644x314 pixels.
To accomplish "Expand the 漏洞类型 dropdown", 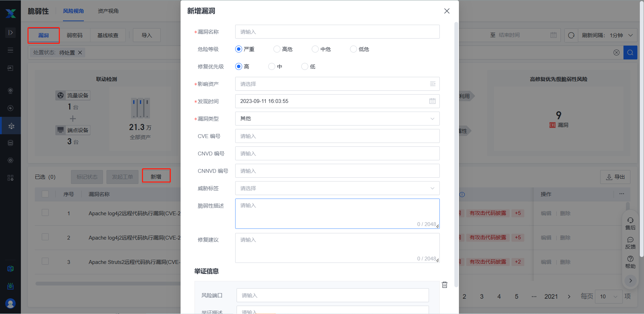I will [x=337, y=119].
